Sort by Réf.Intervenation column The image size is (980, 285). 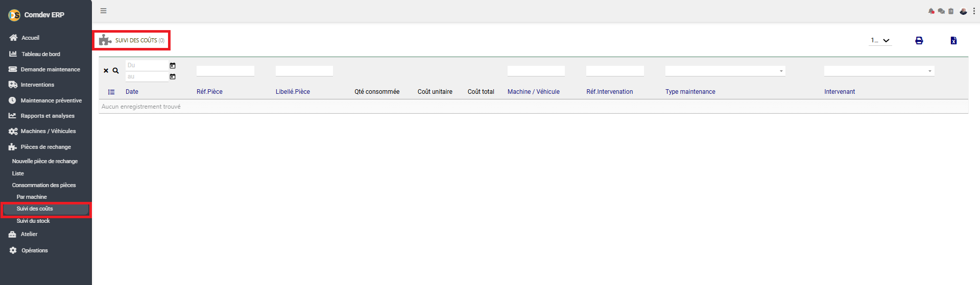tap(610, 92)
